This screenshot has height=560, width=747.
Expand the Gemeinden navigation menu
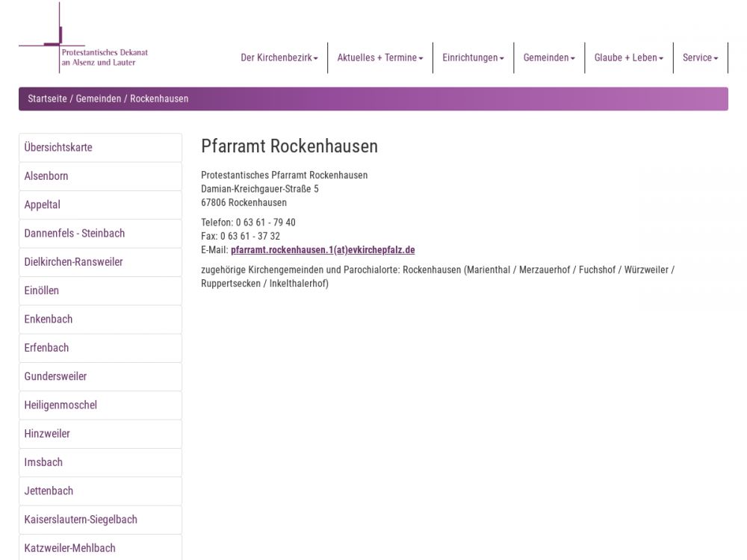tap(549, 58)
